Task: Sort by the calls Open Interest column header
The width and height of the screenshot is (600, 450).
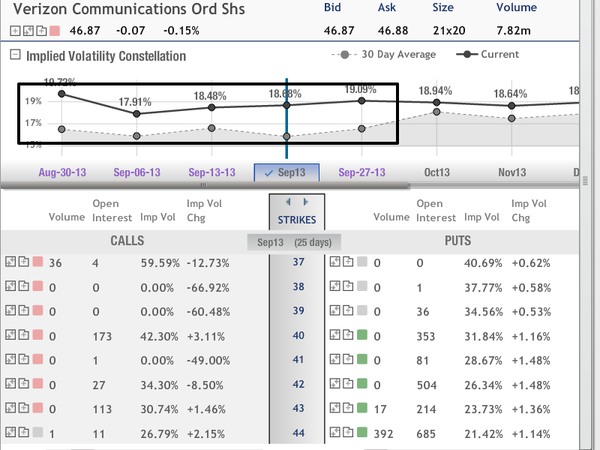Action: tap(112, 210)
